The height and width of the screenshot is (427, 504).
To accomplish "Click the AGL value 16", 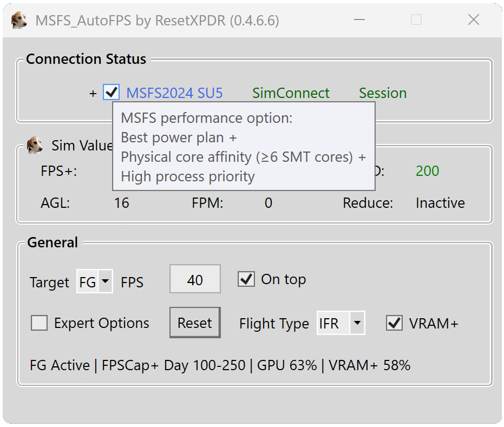I will point(121,203).
